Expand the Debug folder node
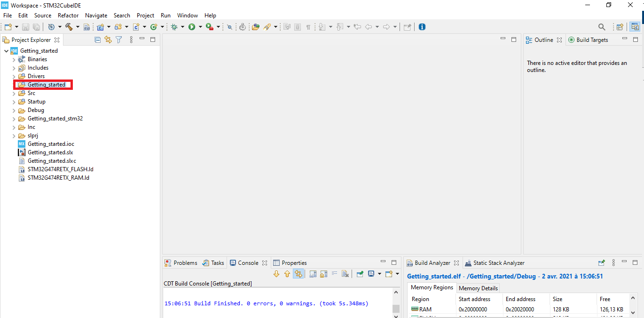The image size is (644, 318). (x=14, y=111)
